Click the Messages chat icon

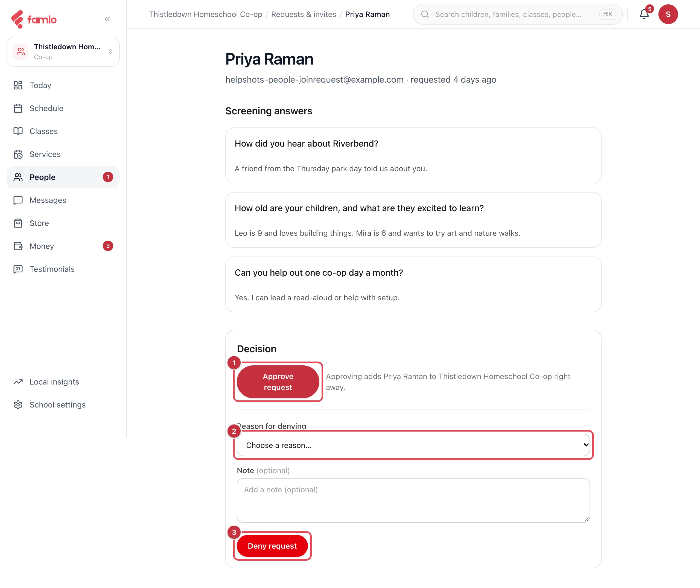[x=18, y=200]
